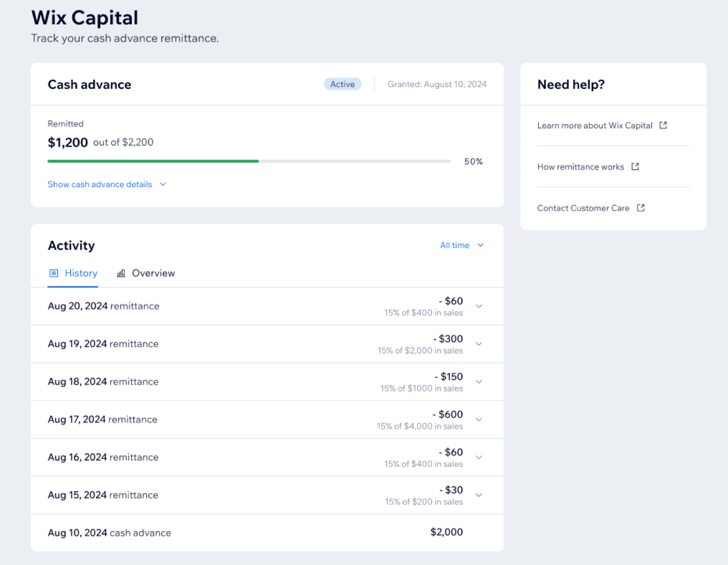Open the All time filter dropdown
The width and height of the screenshot is (728, 565).
(x=455, y=245)
